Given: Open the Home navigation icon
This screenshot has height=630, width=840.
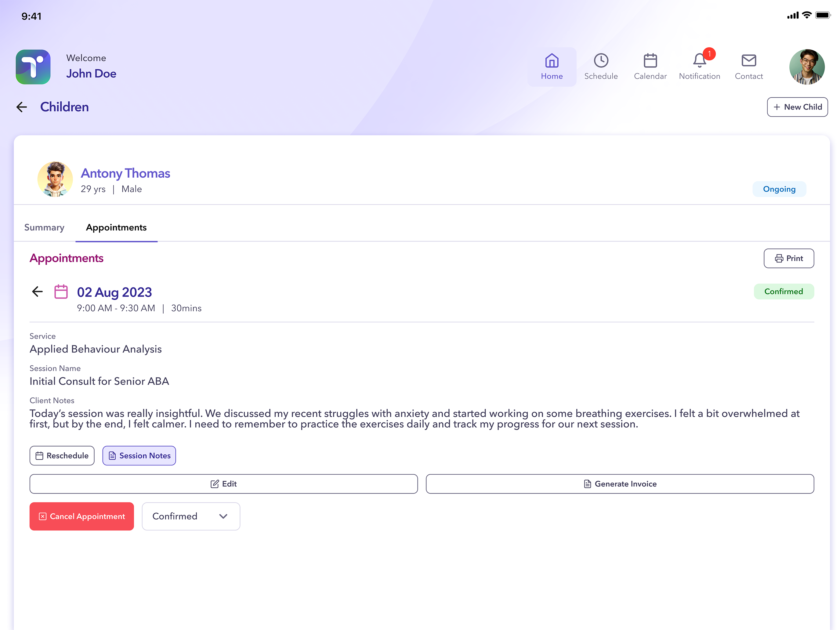Looking at the screenshot, I should click(551, 61).
